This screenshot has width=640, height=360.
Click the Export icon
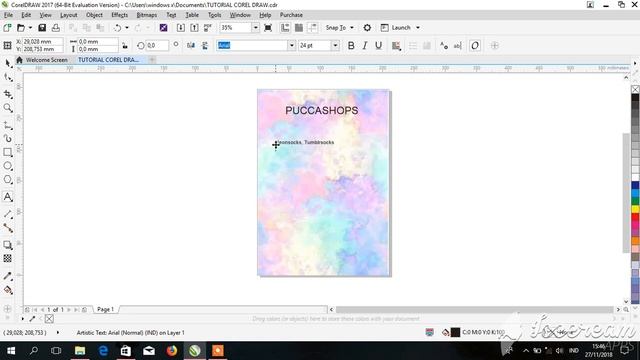pos(194,28)
